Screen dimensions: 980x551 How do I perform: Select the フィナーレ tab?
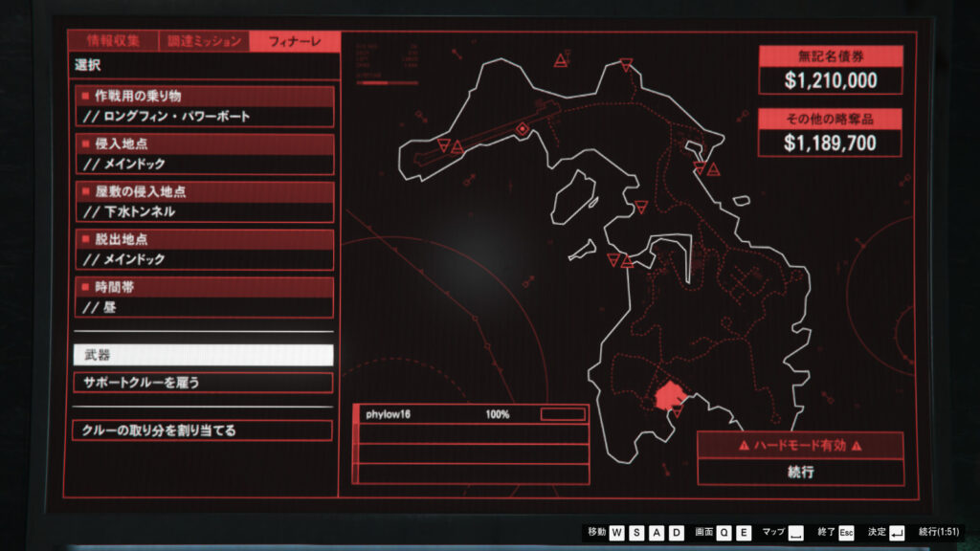coord(295,41)
